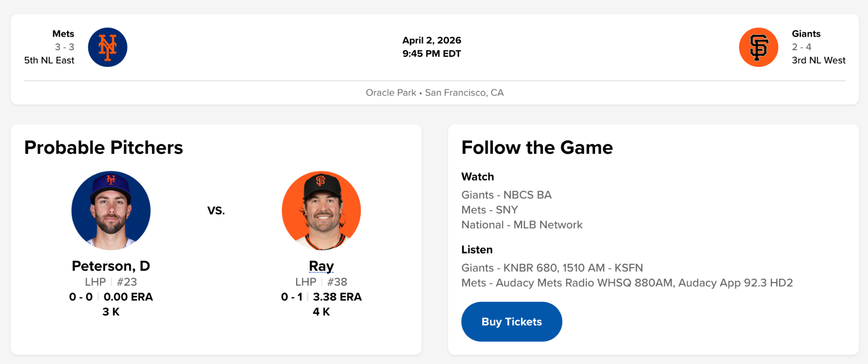868x364 pixels.
Task: Select the Mets team name
Action: coord(63,34)
